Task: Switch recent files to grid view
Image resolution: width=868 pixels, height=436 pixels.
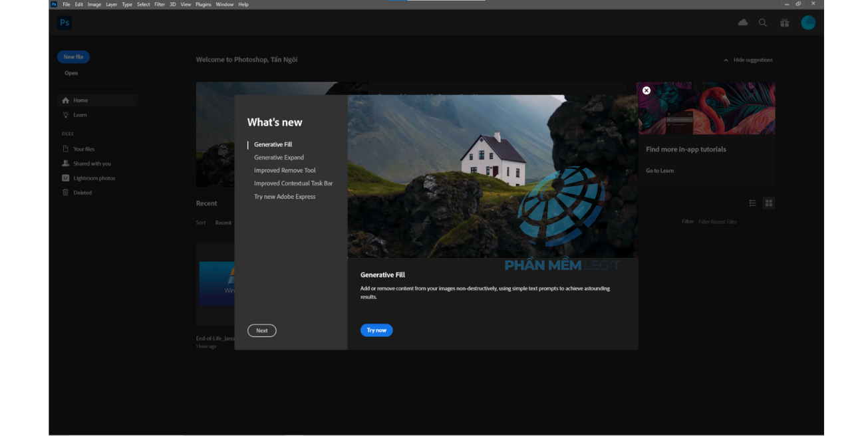Action: tap(769, 203)
